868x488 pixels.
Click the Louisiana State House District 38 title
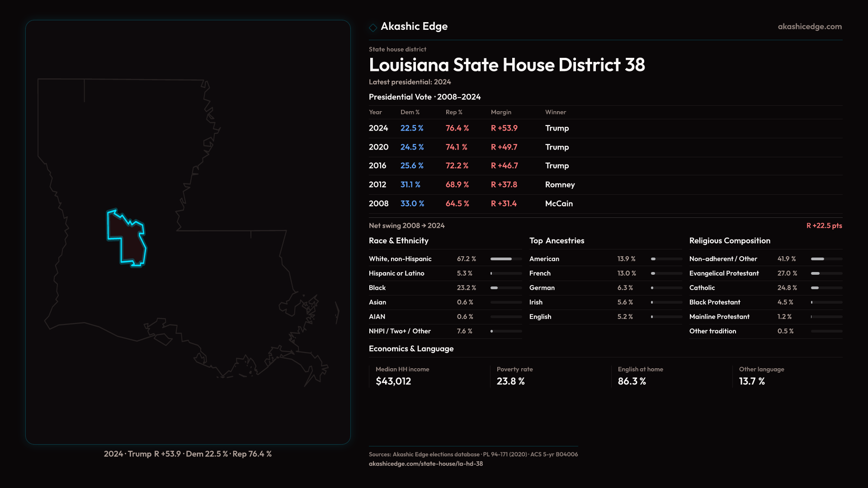pyautogui.click(x=506, y=65)
